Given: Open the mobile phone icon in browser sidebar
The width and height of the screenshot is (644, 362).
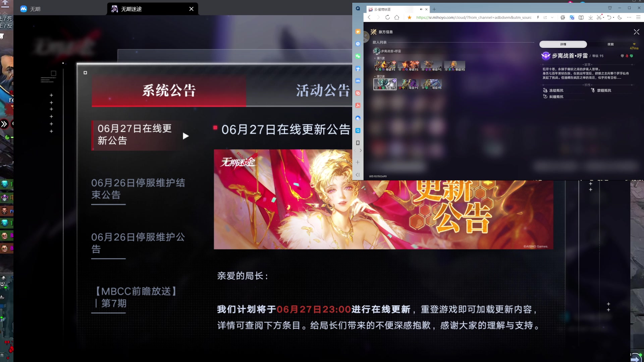Looking at the screenshot, I should click(x=358, y=143).
